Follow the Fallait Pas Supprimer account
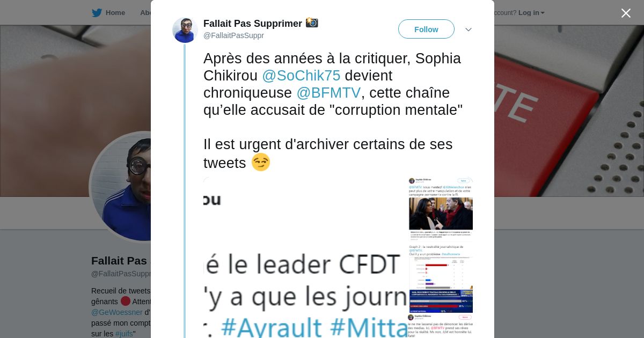The width and height of the screenshot is (644, 338). tap(426, 29)
